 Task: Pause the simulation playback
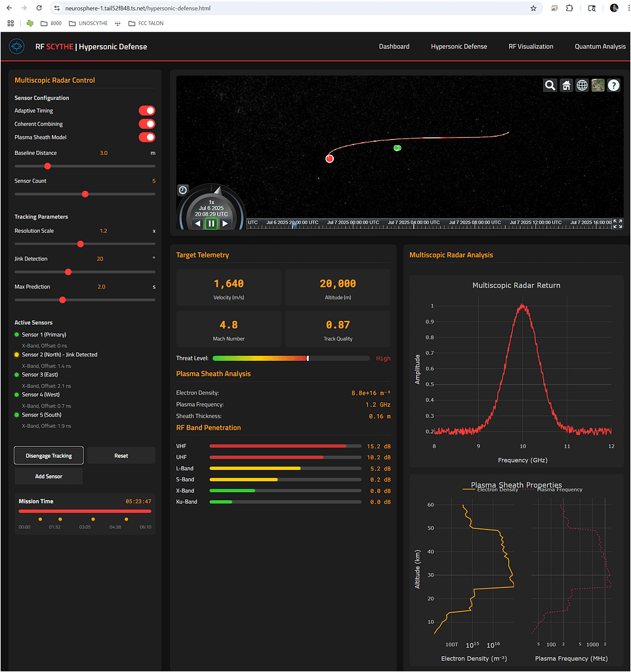(x=211, y=224)
